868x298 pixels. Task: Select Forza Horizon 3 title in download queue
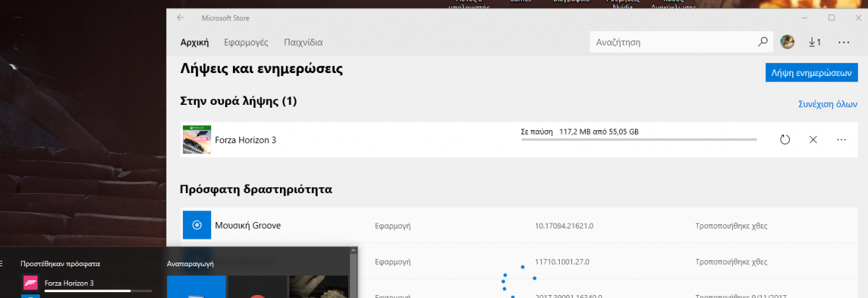(245, 140)
